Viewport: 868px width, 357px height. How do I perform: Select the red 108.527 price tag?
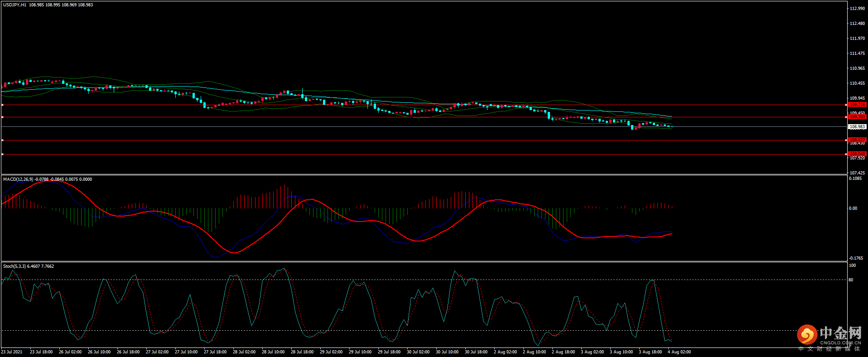857,140
